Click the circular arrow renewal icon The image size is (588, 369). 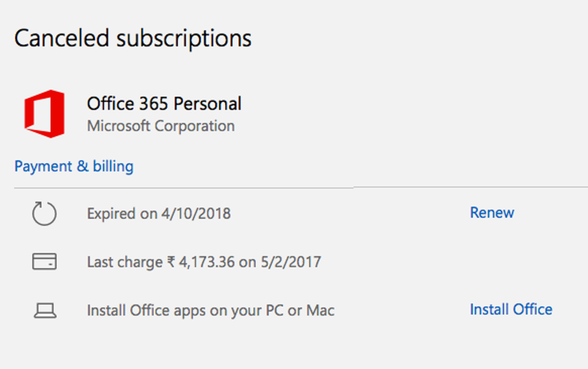coord(45,213)
